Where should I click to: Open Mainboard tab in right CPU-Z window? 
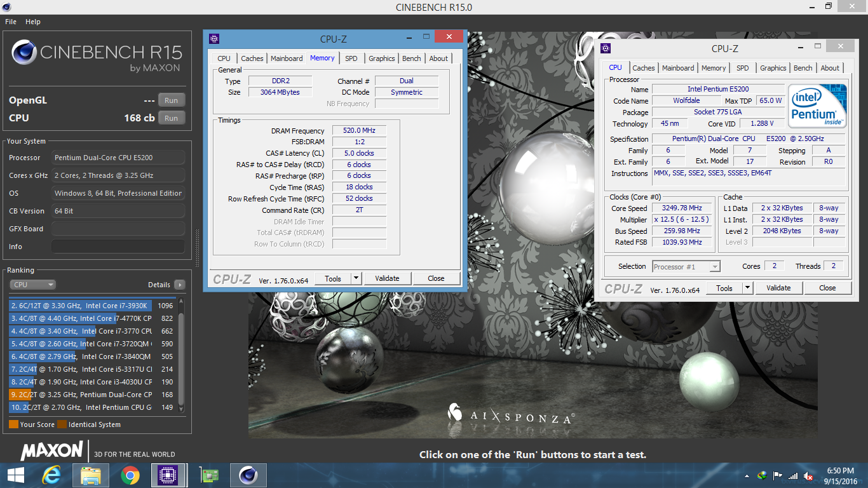678,68
